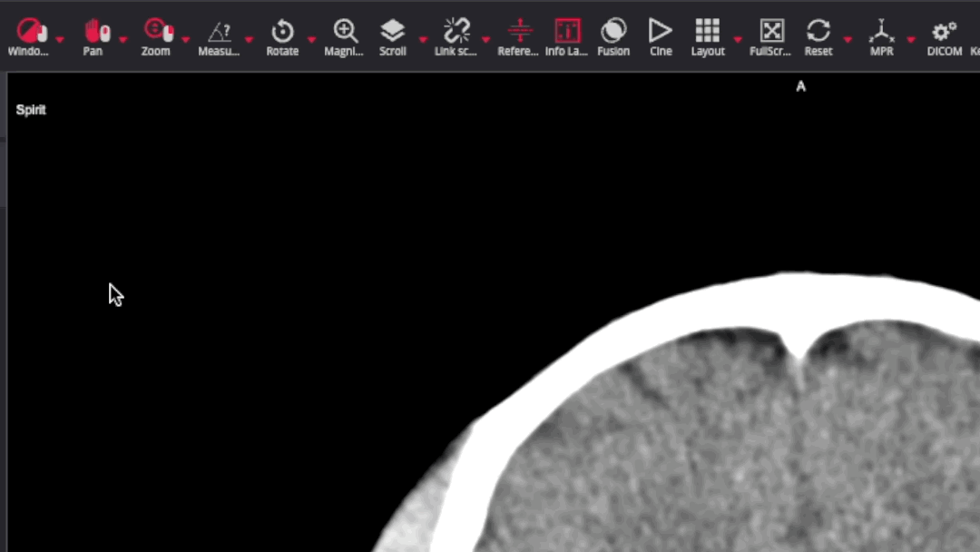The height and width of the screenshot is (552, 980).
Task: Toggle Link scroll tool
Action: (456, 37)
